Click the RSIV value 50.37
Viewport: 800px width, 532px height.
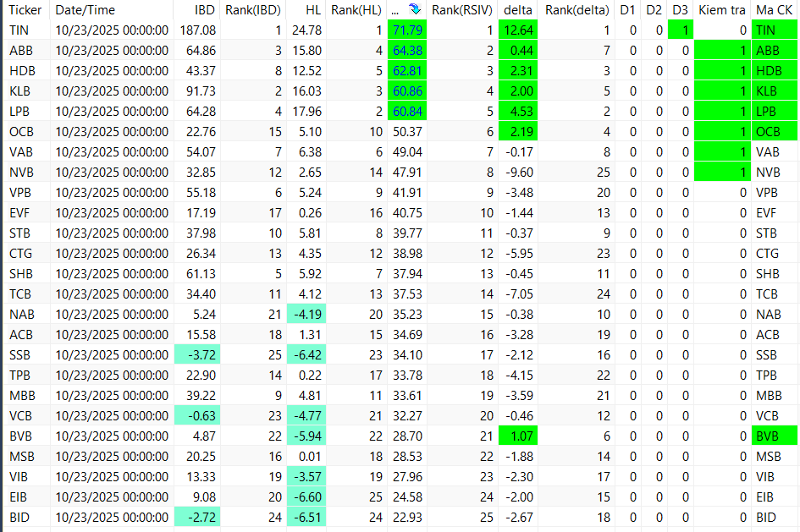click(407, 132)
